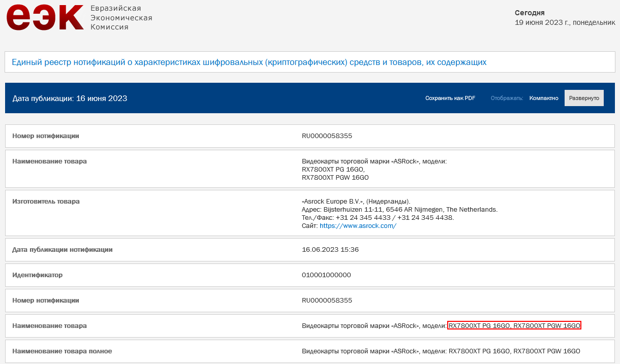Click the first Номер нотификации label
The height and width of the screenshot is (364, 620).
(46, 136)
